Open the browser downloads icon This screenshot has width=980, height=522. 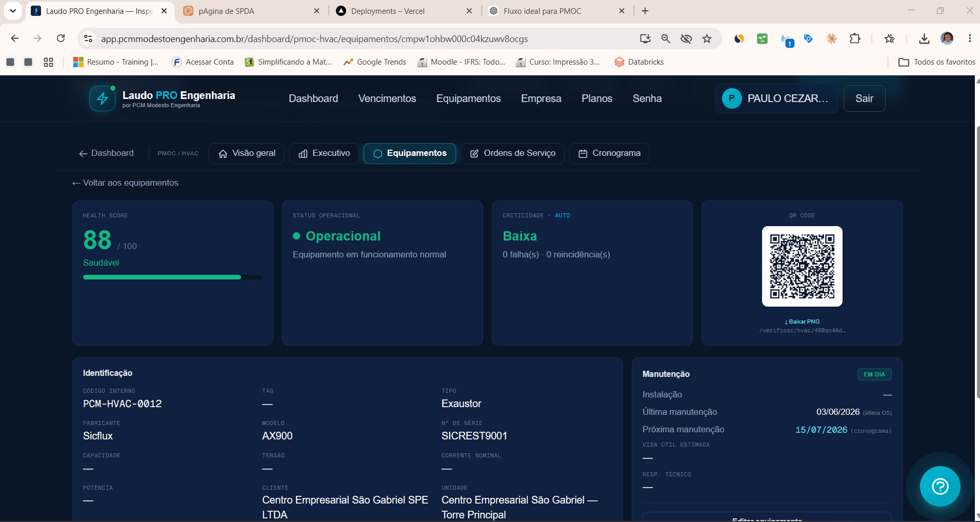pos(924,38)
